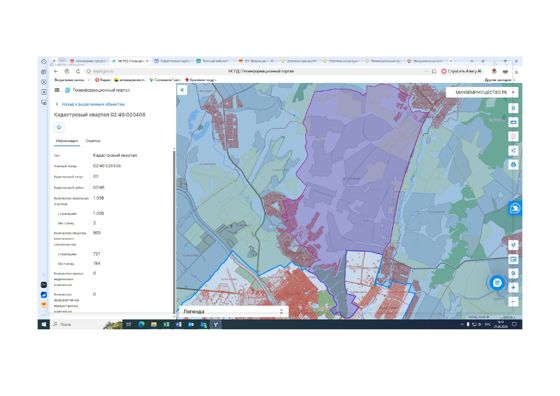Click the value 184 in the info panel
Image resolution: width=560 pixels, height=396 pixels.
[96, 264]
